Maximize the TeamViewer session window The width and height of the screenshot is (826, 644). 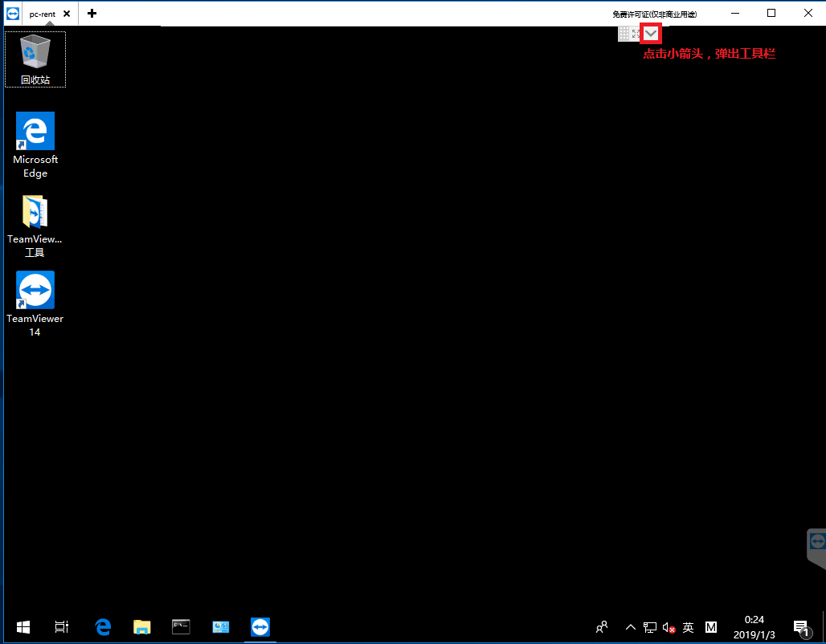click(771, 13)
